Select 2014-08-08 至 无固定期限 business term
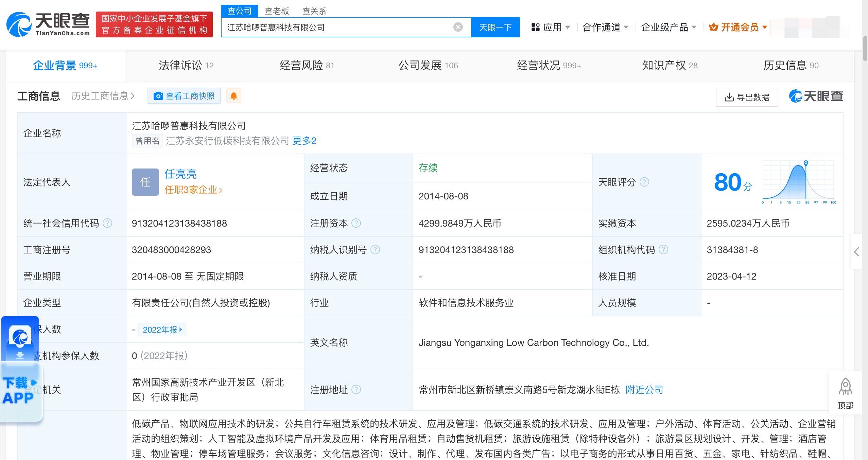868x460 pixels. pyautogui.click(x=188, y=276)
